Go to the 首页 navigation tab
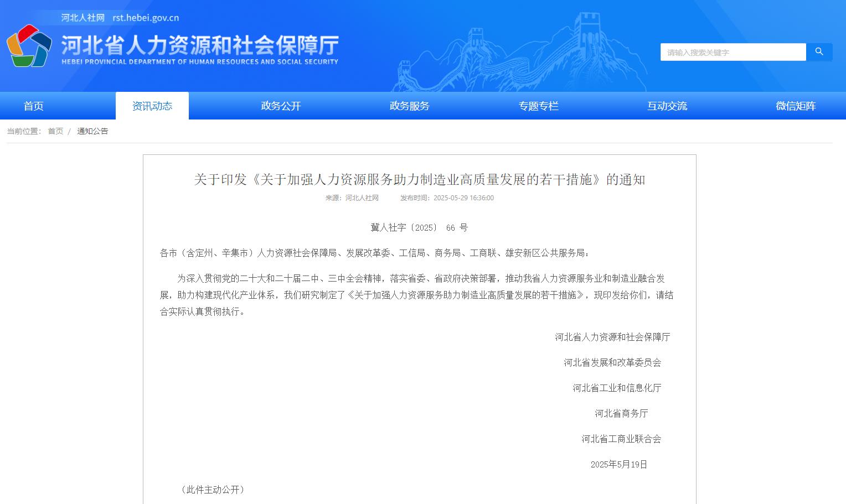 point(33,106)
